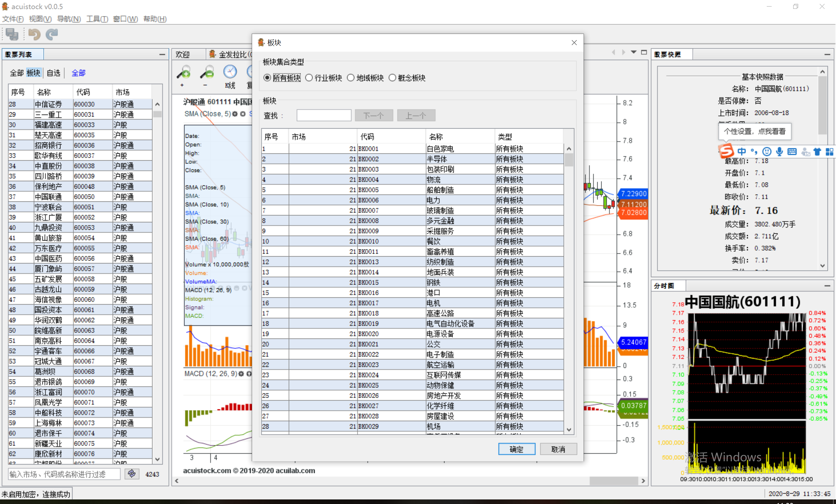The image size is (836, 504).
Task: Click the 查找 search input field
Action: pos(324,115)
